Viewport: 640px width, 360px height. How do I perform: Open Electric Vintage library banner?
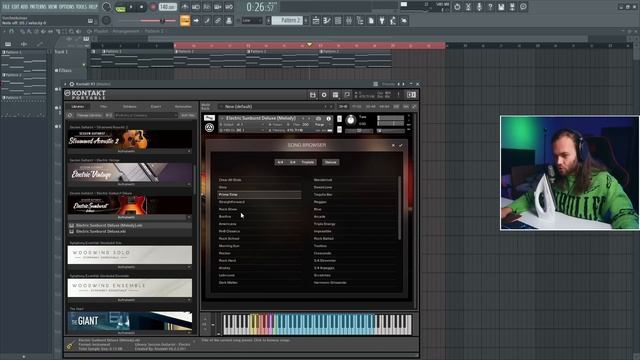(x=129, y=172)
